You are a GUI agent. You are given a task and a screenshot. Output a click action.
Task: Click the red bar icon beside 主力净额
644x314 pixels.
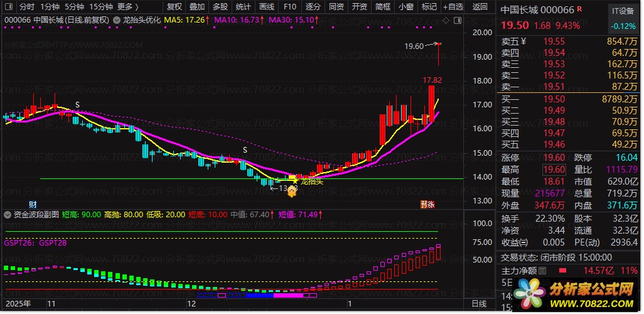point(562,271)
